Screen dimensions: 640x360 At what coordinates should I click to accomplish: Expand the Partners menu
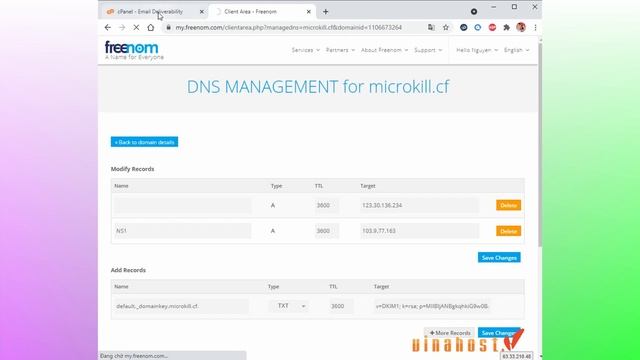click(x=340, y=50)
